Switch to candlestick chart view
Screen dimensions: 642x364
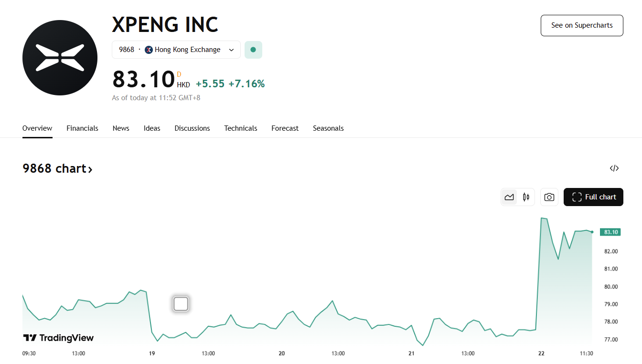(526, 197)
